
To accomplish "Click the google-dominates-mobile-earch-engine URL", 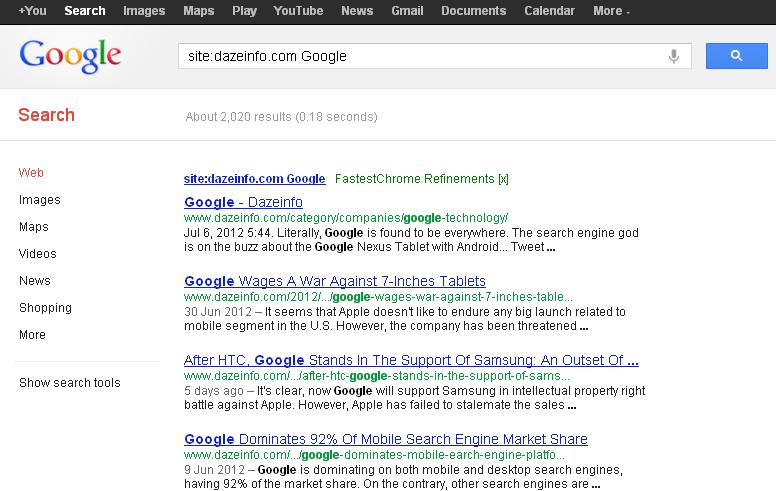I will [374, 455].
